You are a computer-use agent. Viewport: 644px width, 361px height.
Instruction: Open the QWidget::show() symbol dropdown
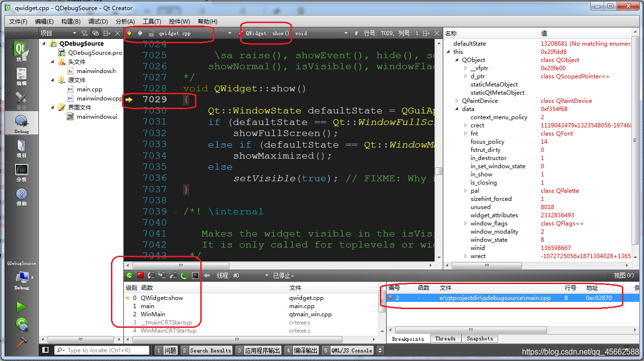pos(293,33)
